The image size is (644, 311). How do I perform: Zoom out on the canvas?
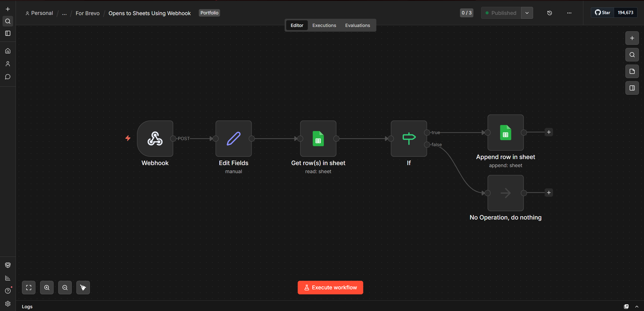pyautogui.click(x=65, y=288)
